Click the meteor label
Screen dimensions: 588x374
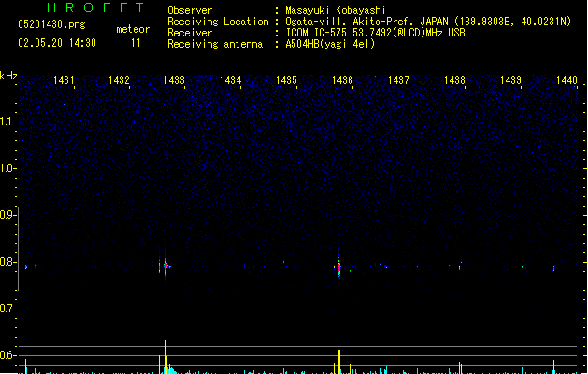(133, 29)
